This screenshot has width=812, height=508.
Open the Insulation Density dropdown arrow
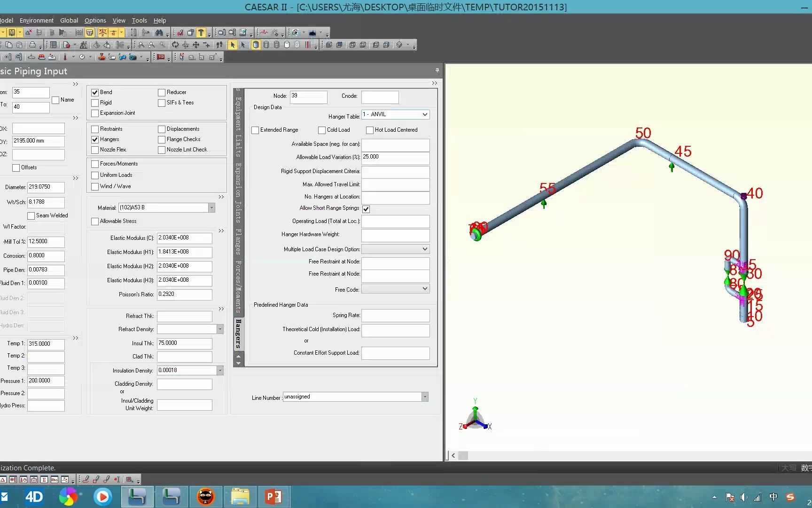click(x=220, y=370)
